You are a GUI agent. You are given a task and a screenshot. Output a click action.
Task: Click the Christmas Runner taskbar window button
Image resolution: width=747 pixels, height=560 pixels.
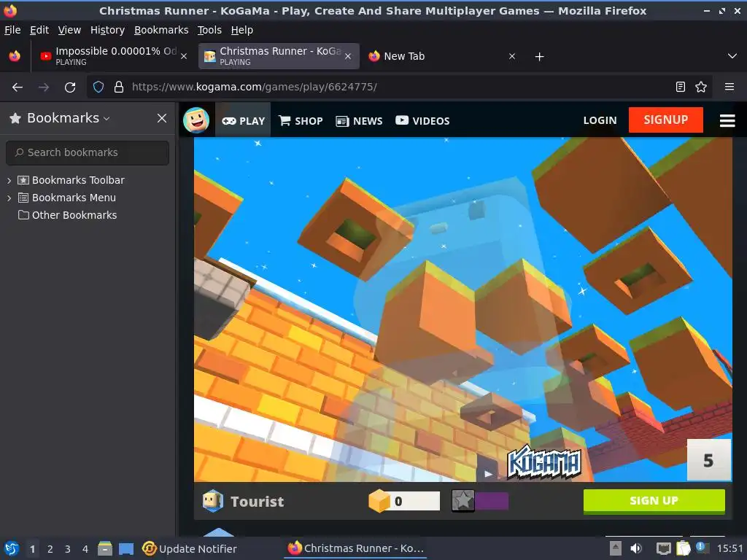click(355, 548)
